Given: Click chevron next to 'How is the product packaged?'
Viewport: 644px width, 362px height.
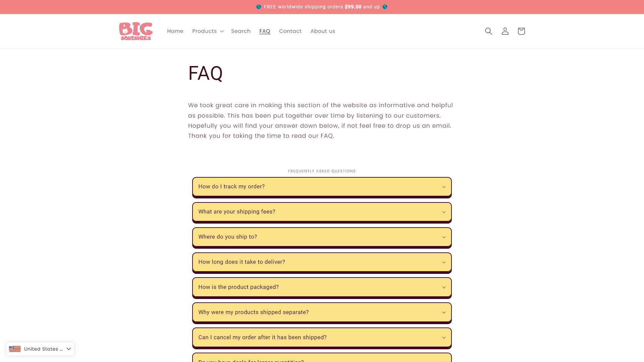Looking at the screenshot, I should 444,288.
